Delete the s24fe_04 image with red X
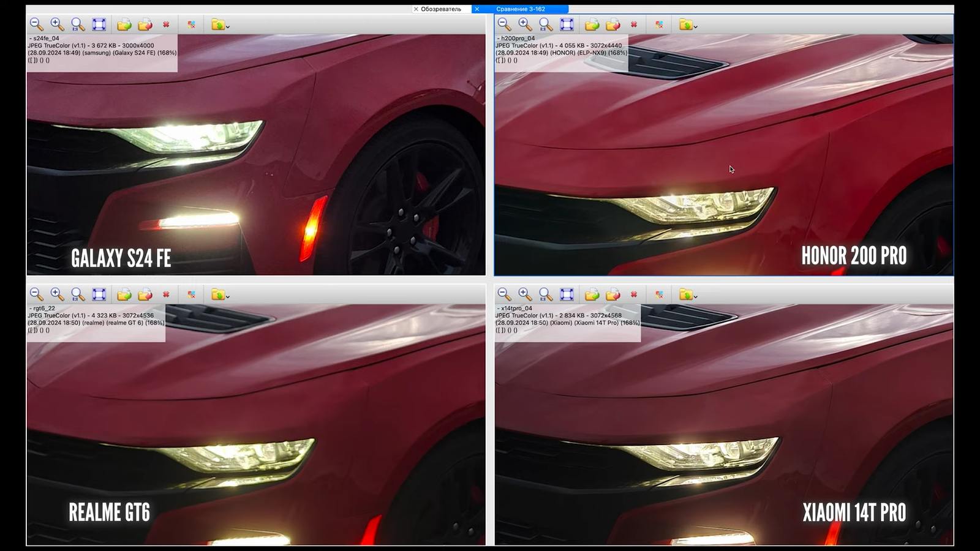The width and height of the screenshot is (980, 551). click(x=166, y=24)
